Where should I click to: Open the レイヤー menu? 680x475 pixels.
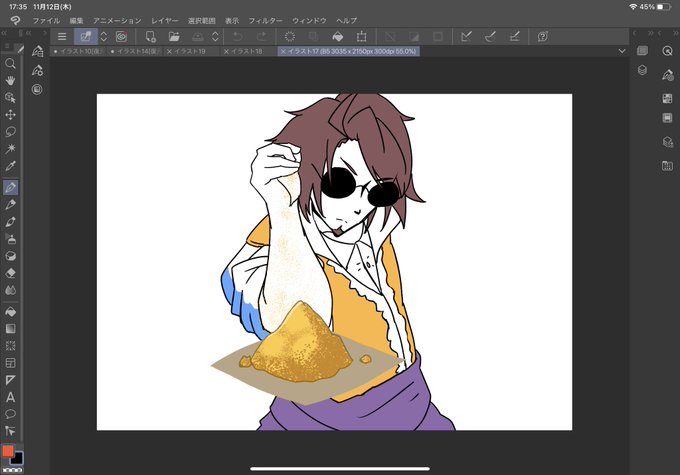[165, 20]
